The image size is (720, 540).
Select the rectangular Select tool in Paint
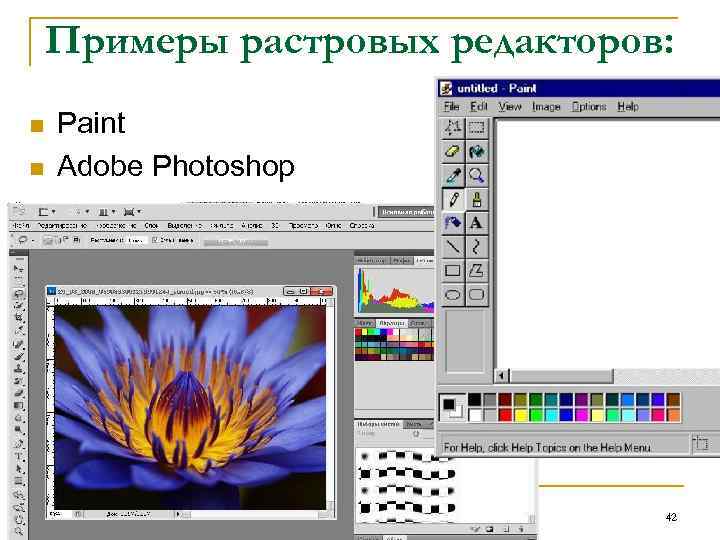click(477, 128)
